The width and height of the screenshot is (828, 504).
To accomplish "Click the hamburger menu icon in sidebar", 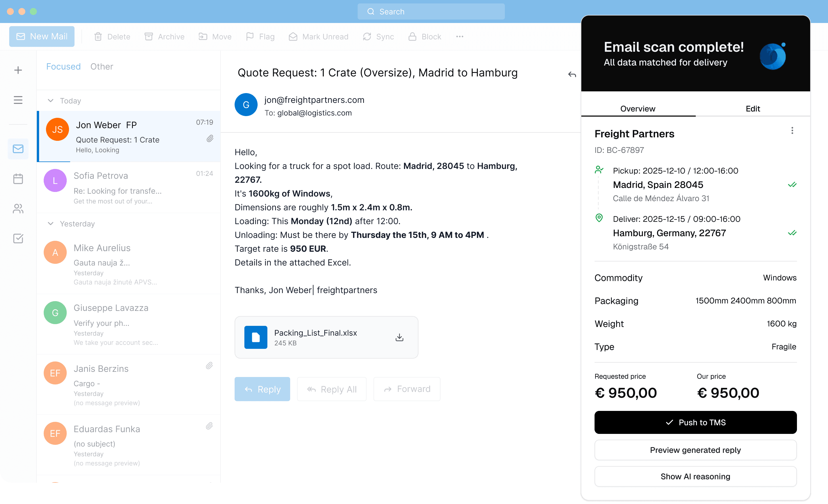I will [18, 100].
